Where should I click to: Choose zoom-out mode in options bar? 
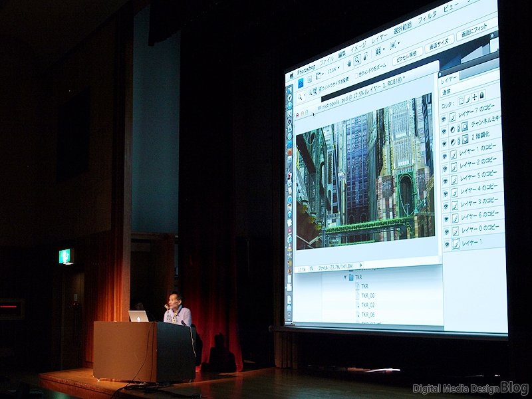315,90
